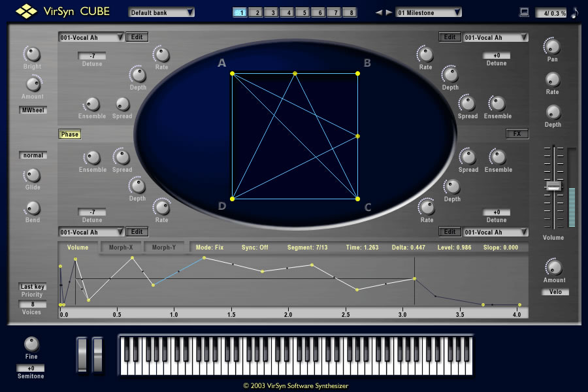Click the Volume fader handle
Screen dimensions: 588x392
tap(553, 186)
